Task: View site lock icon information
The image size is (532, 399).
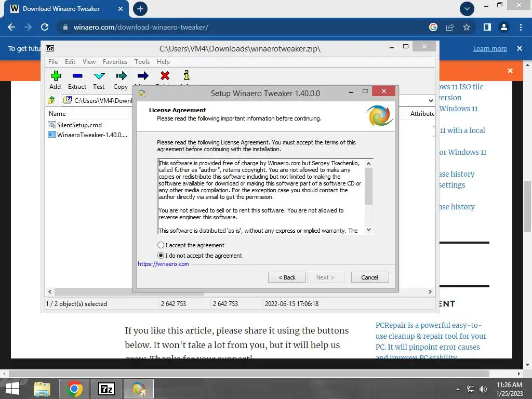Action: (65, 27)
